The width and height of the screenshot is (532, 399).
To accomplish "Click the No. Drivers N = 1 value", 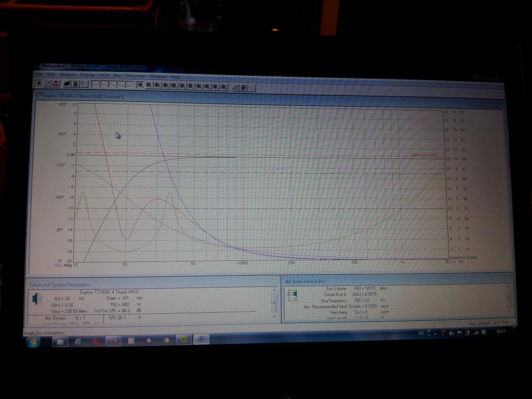I will pyautogui.click(x=65, y=318).
